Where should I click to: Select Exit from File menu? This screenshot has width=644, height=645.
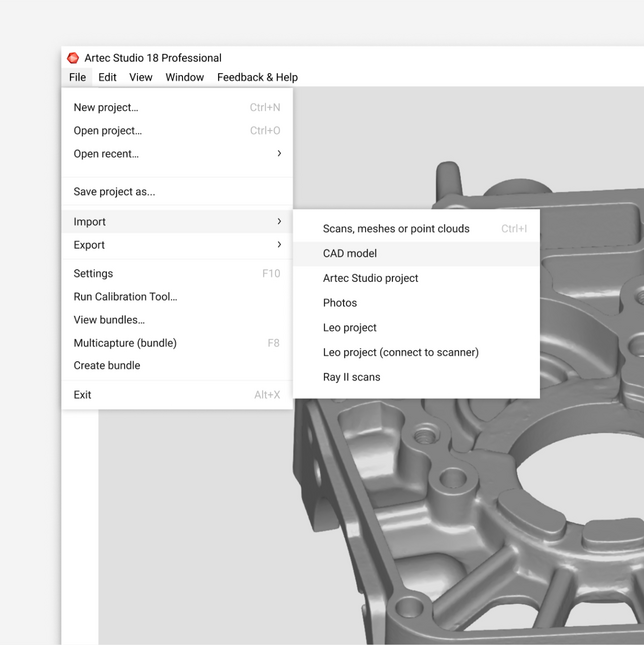coord(177,395)
